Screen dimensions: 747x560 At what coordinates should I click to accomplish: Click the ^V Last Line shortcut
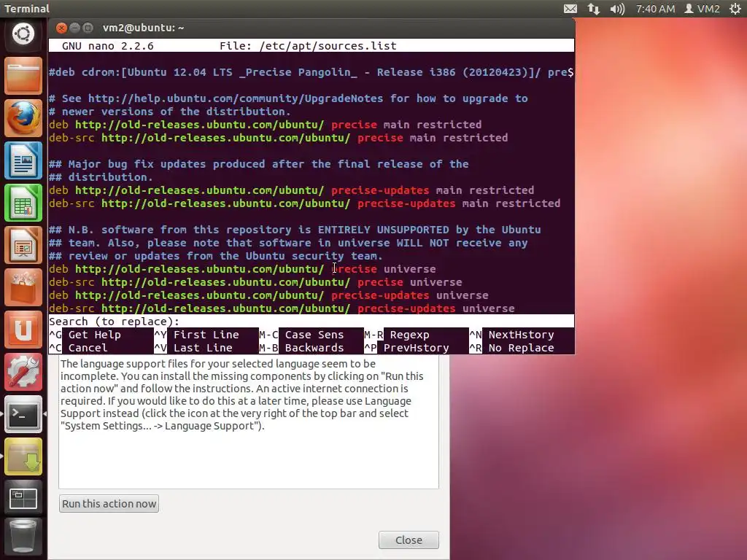[193, 348]
